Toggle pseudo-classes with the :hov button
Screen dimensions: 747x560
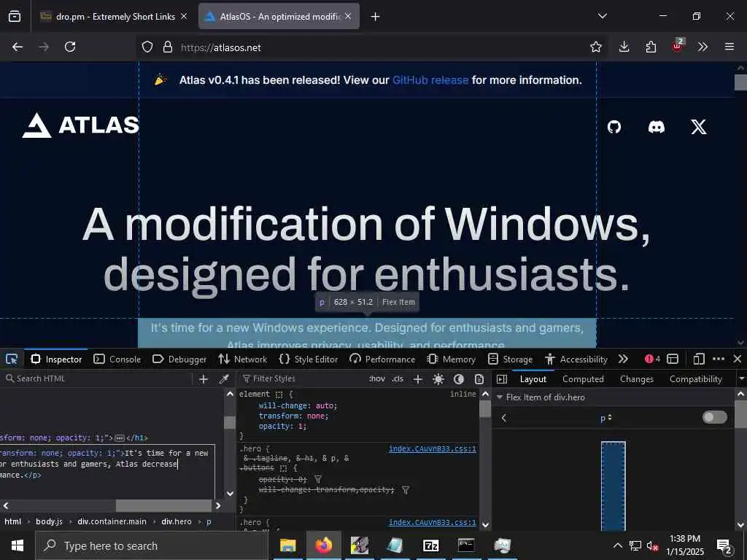377,379
